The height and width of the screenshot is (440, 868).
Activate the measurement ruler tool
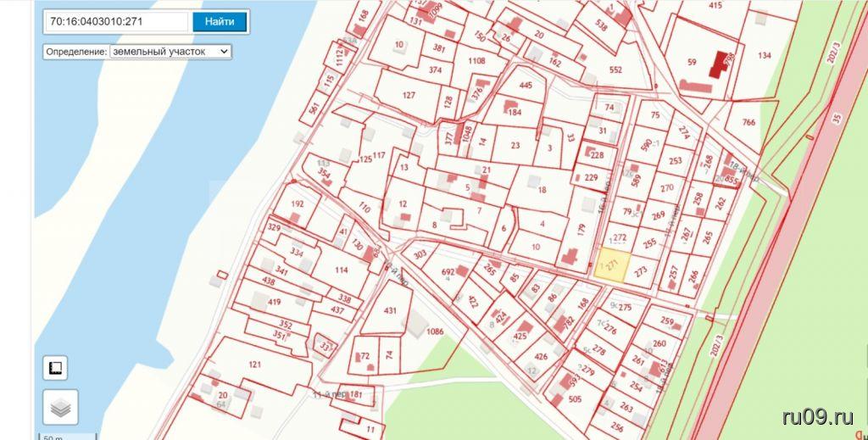(x=56, y=368)
